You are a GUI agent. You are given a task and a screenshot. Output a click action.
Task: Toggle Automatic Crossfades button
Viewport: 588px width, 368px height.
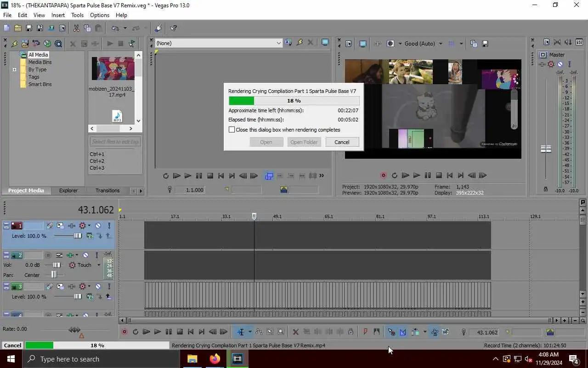(403, 332)
